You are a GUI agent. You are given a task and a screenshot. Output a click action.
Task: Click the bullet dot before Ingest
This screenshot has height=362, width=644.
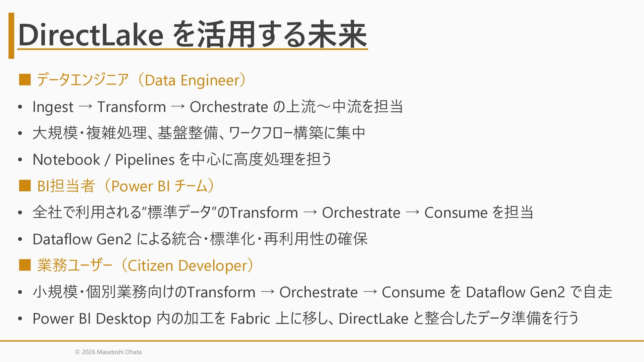point(20,107)
